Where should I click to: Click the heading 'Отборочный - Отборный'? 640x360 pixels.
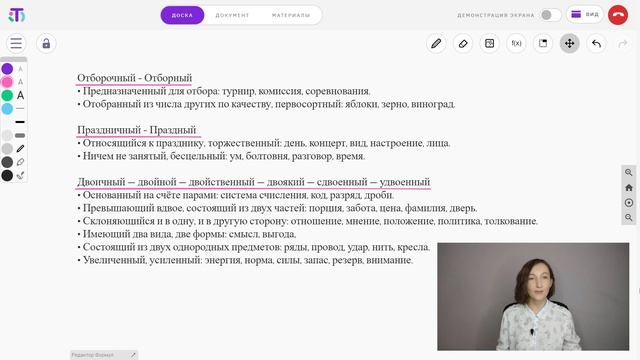pos(134,78)
